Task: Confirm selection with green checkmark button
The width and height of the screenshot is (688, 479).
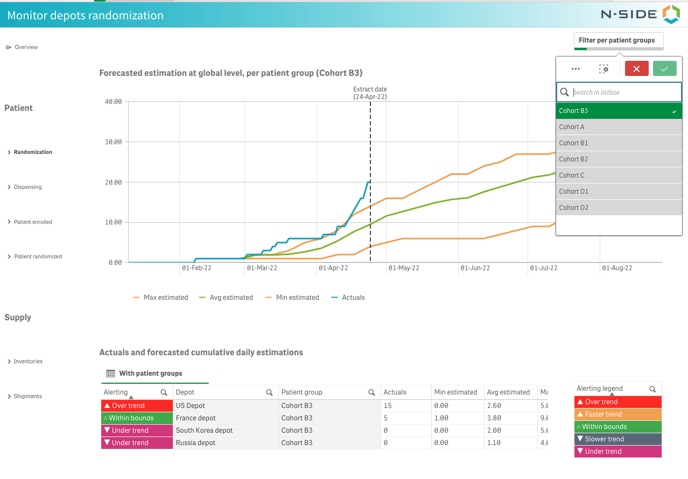Action: point(664,69)
